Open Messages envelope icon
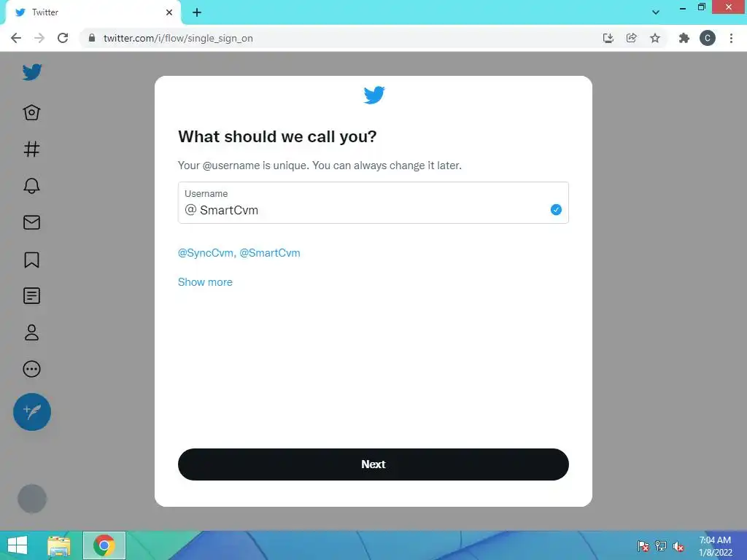This screenshot has height=560, width=747. 31,222
